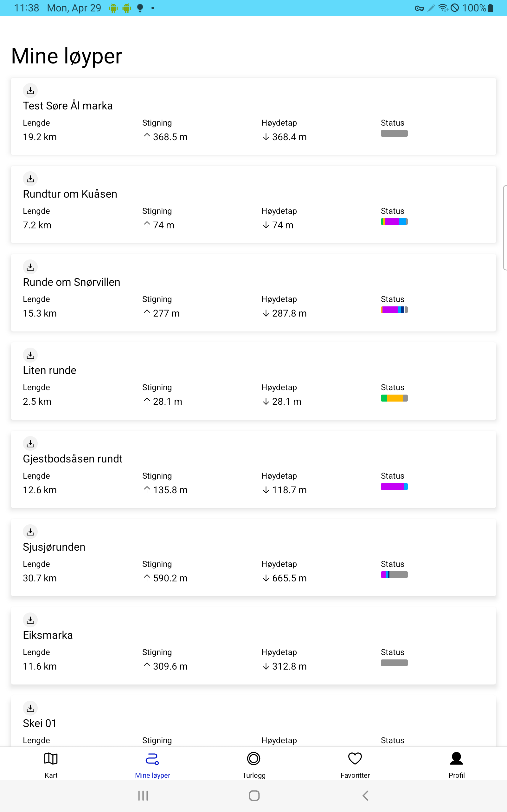The width and height of the screenshot is (507, 812).
Task: Download the Eiksmarka route
Action: (30, 620)
